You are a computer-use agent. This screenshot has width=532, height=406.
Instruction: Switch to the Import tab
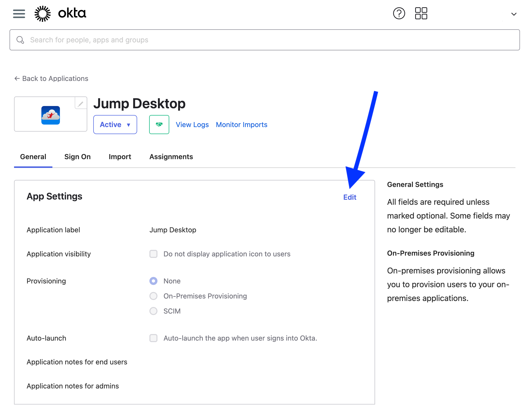[x=120, y=157]
